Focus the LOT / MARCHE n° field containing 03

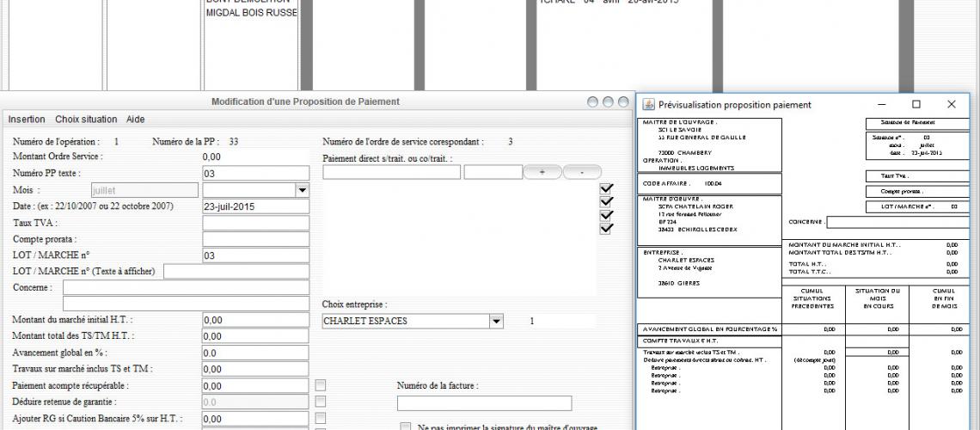pyautogui.click(x=255, y=255)
